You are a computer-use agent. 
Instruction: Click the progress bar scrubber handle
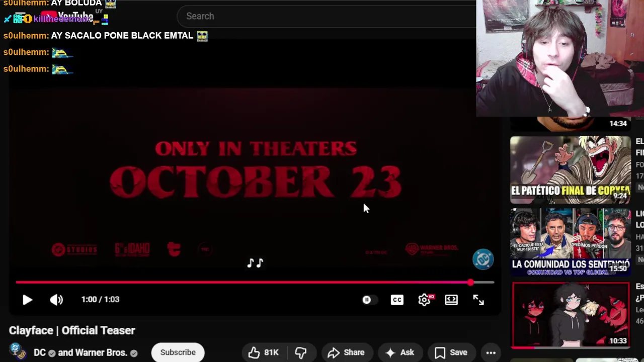470,283
